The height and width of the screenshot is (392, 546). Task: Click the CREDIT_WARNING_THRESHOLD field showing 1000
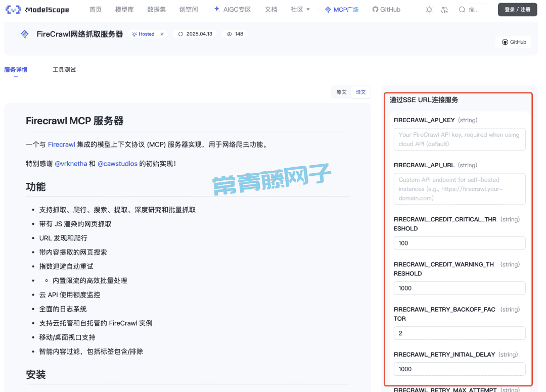(x=459, y=288)
